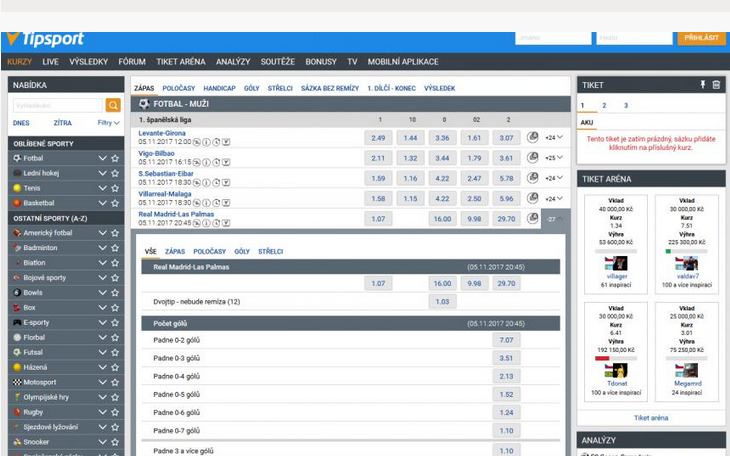Select the STŘELCI tab in match details
The image size is (730, 456).
(270, 251)
